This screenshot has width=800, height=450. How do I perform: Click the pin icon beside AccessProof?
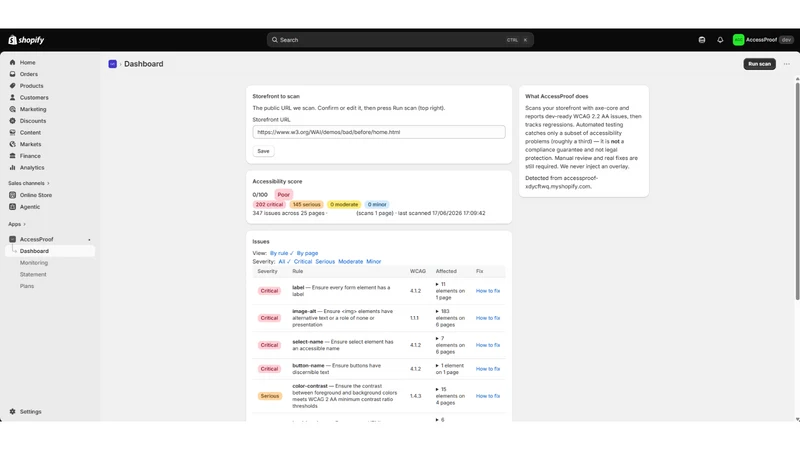[x=89, y=240]
